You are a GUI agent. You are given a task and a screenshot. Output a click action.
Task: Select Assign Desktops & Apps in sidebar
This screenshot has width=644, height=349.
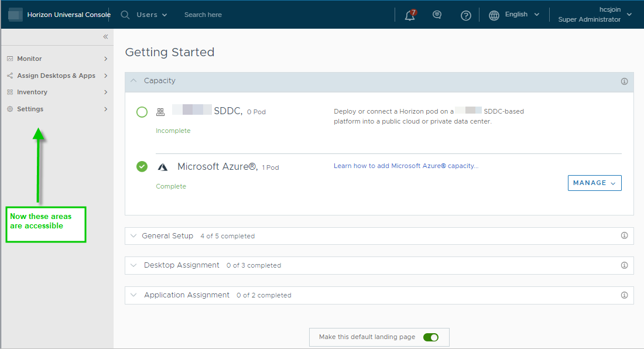click(57, 76)
